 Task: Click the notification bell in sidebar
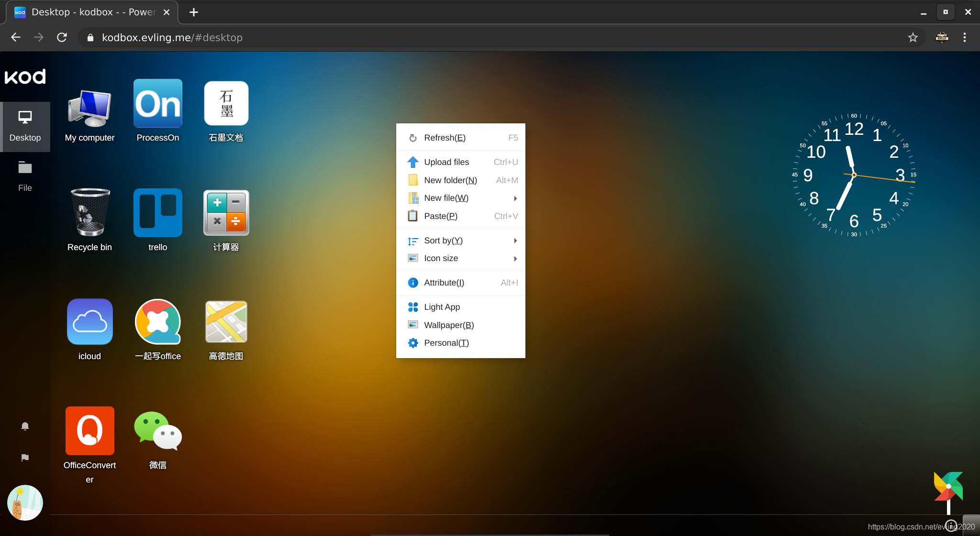[x=25, y=426]
